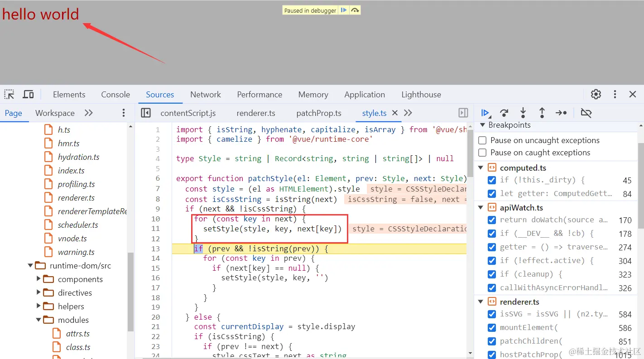
Task: Switch to Network panel tab
Action: coord(206,94)
